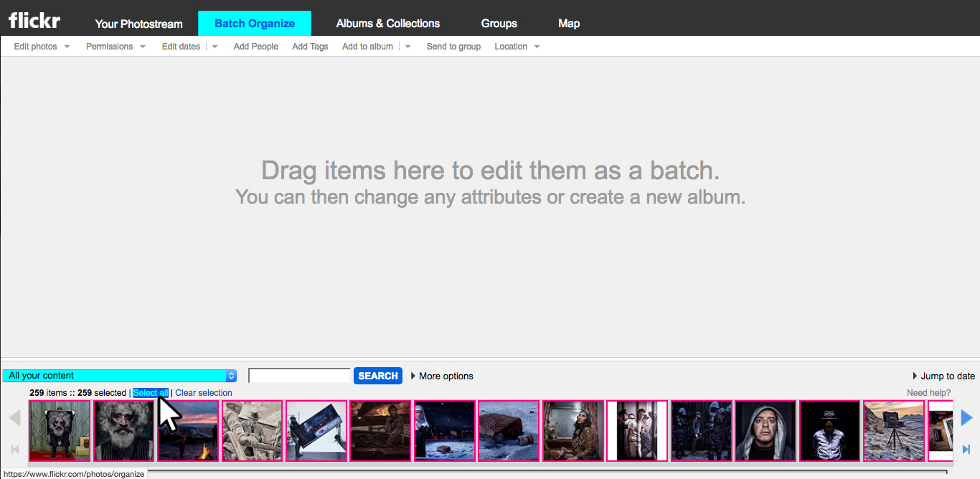Select thumbnail of man holding portrait on red floor
The width and height of the screenshot is (980, 479).
[x=60, y=430]
